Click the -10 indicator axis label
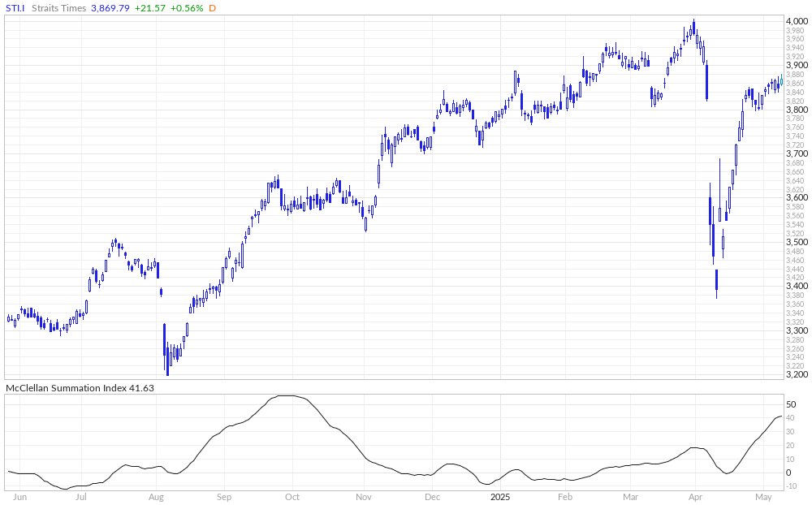 (x=791, y=486)
